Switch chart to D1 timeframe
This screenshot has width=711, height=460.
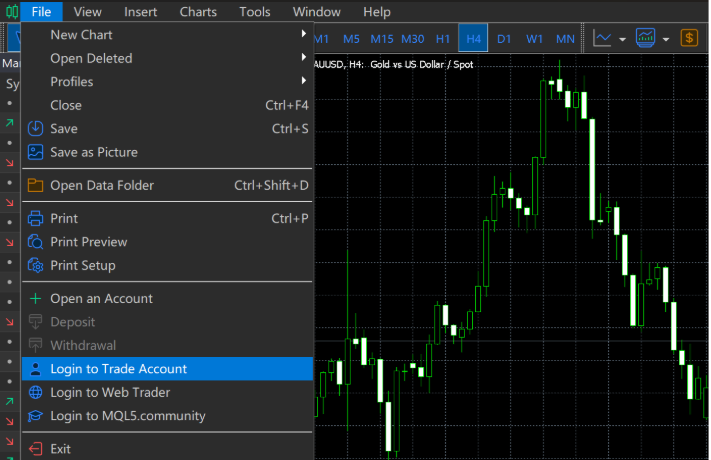point(504,39)
